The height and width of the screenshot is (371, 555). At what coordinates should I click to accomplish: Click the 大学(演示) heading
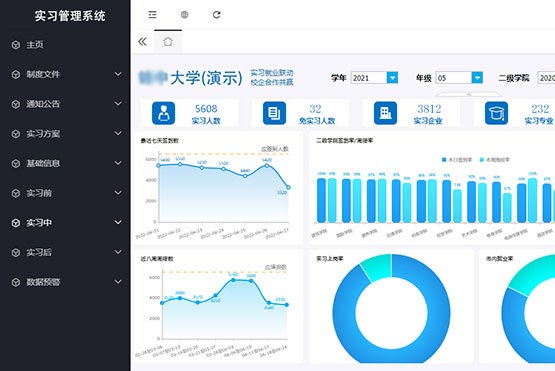[x=206, y=78]
